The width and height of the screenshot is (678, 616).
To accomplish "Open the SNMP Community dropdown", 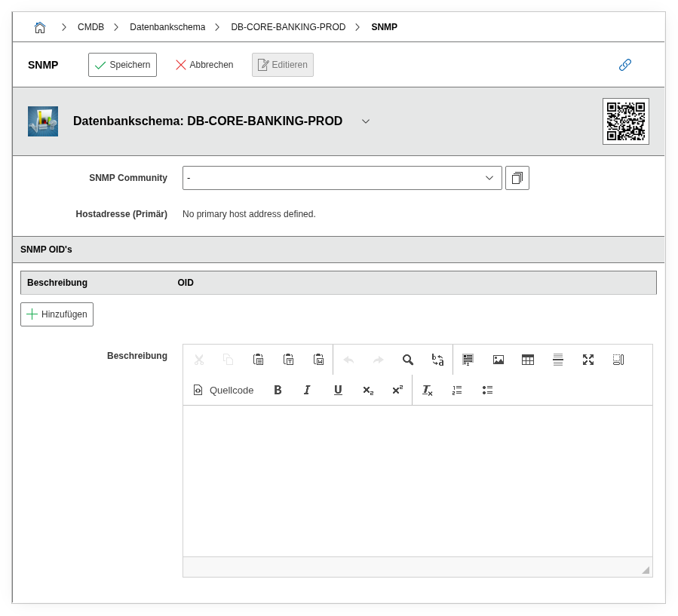I will click(x=489, y=177).
